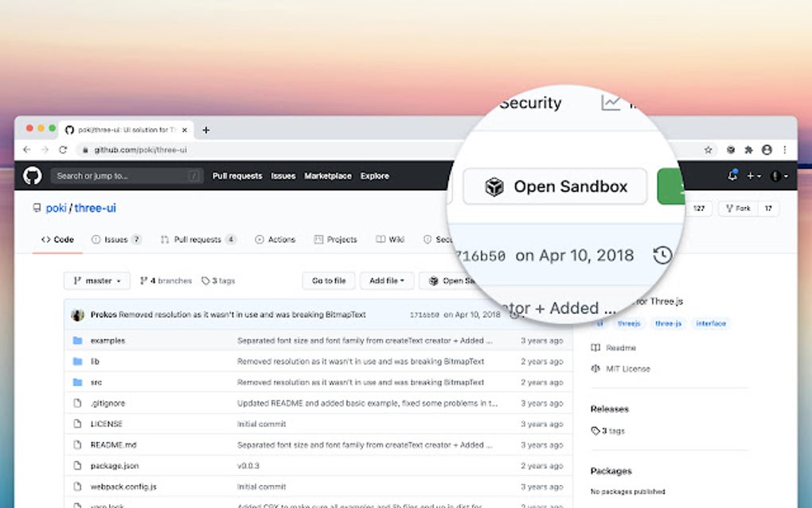The image size is (812, 508).
Task: Open the Releases sidebar heading
Action: pyautogui.click(x=610, y=408)
